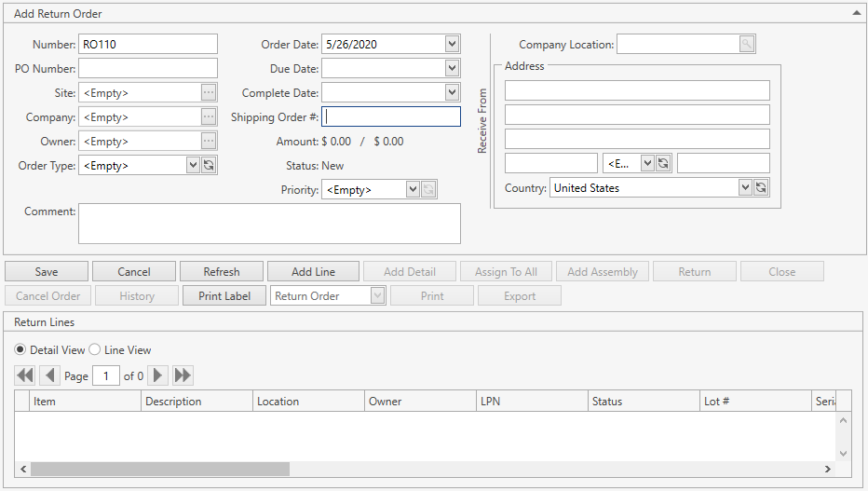868x491 pixels.
Task: Expand the Country dropdown list
Action: (x=744, y=187)
